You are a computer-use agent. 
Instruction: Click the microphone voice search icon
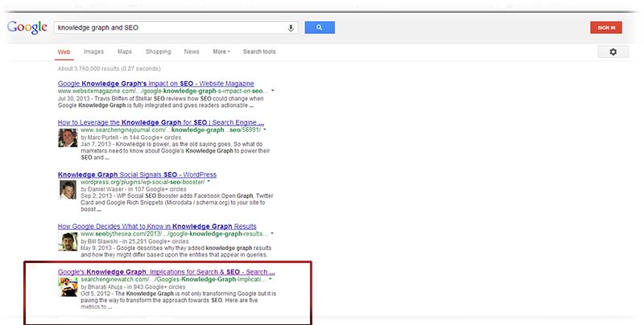291,27
